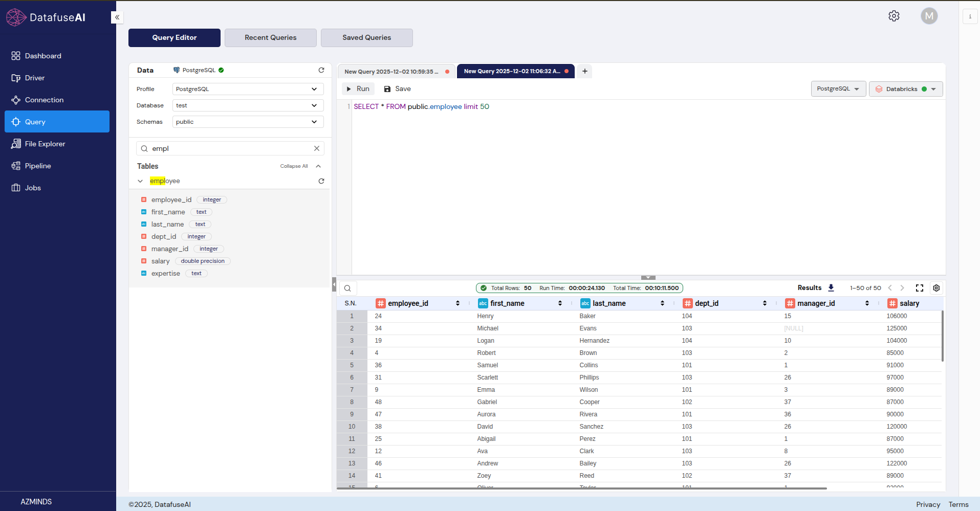Open the Pipeline section in sidebar

(x=38, y=165)
